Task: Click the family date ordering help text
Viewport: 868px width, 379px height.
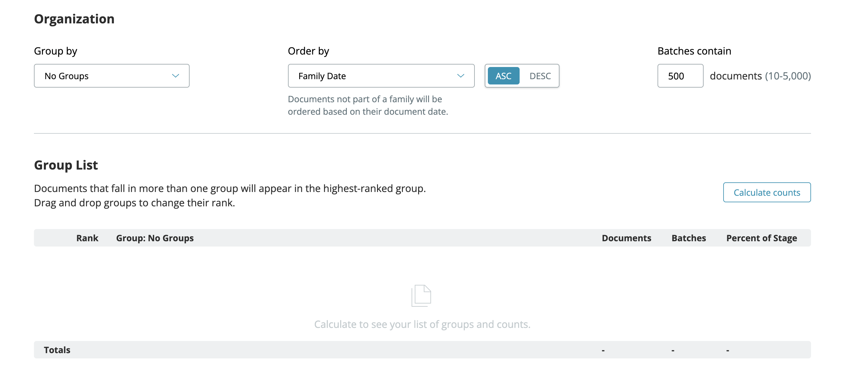Action: (x=368, y=105)
